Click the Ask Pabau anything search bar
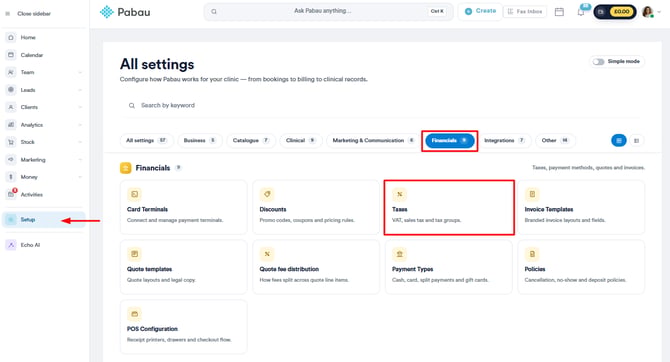The height and width of the screenshot is (362, 670). (328, 12)
